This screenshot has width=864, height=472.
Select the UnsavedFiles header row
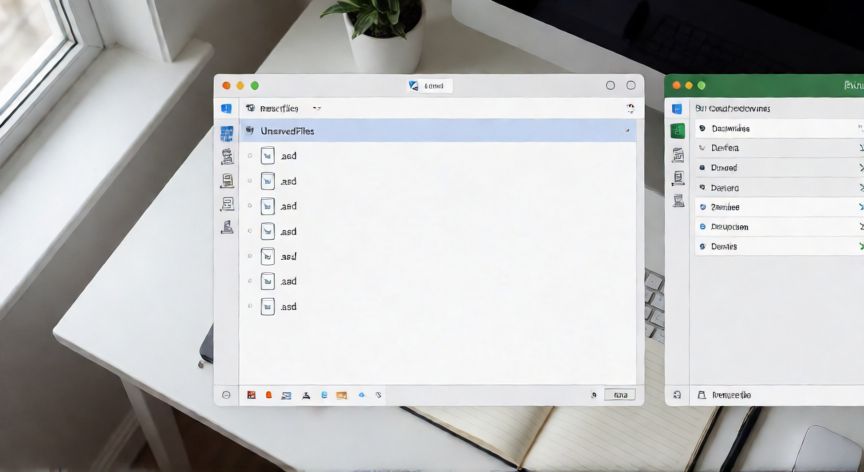(438, 131)
